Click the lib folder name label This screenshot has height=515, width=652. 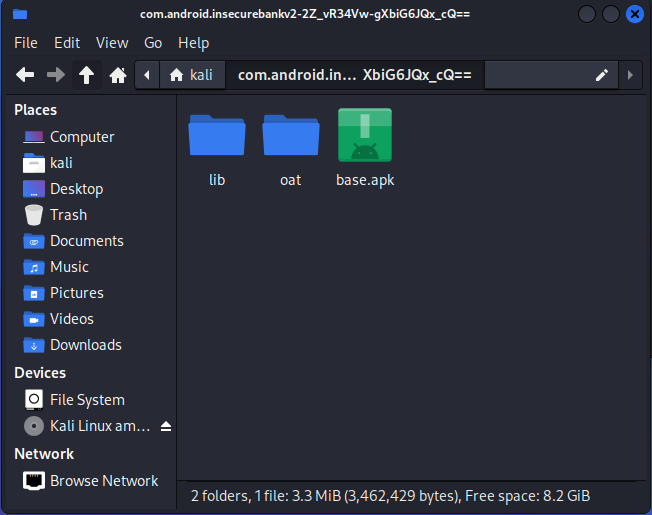217,180
